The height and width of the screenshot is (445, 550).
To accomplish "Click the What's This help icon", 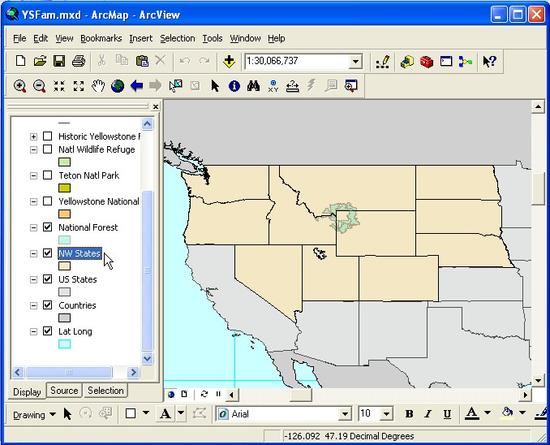I will pyautogui.click(x=489, y=62).
